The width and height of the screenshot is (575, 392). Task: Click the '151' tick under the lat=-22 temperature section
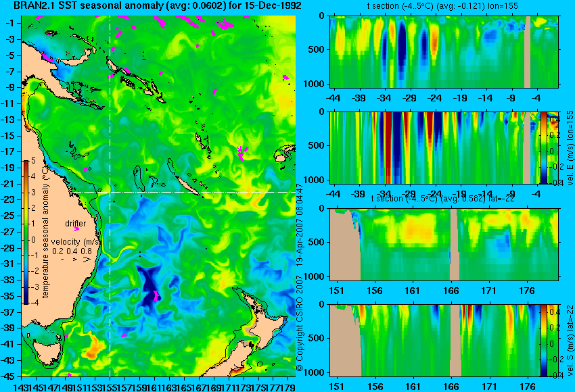point(337,291)
